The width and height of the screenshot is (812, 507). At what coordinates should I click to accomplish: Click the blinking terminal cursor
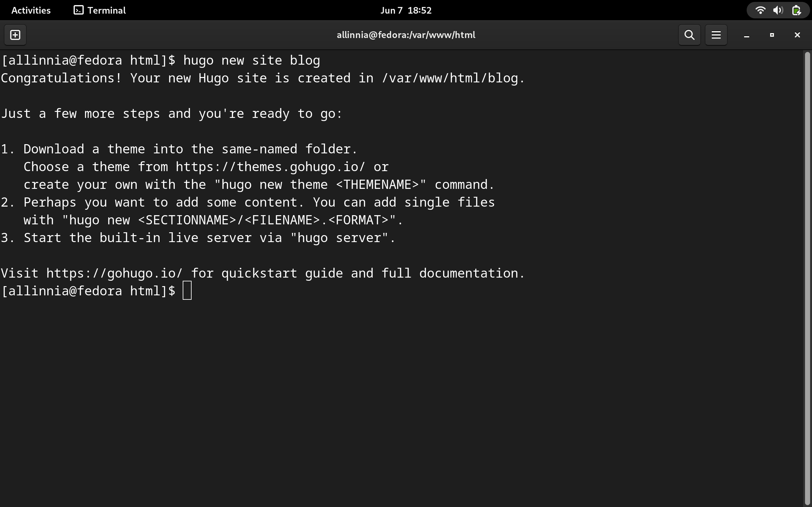187,290
